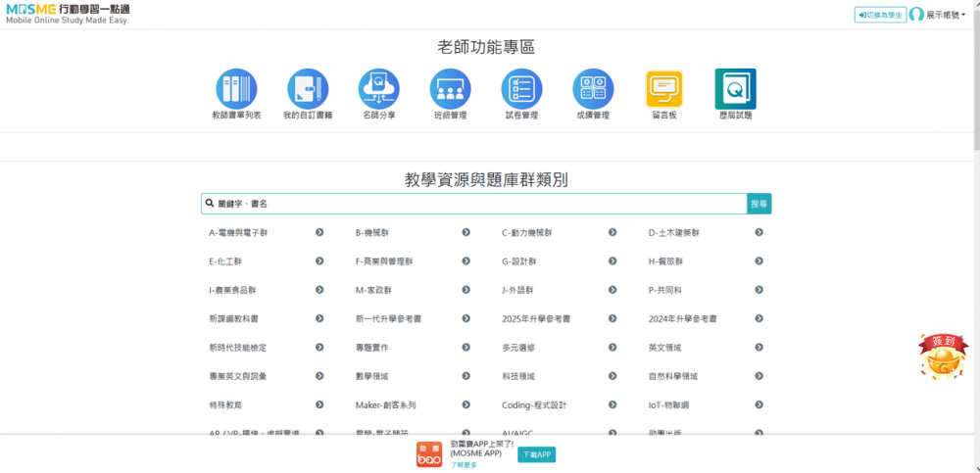Click the MOSME logo
Image resolution: width=980 pixels, height=473 pixels.
[67, 14]
